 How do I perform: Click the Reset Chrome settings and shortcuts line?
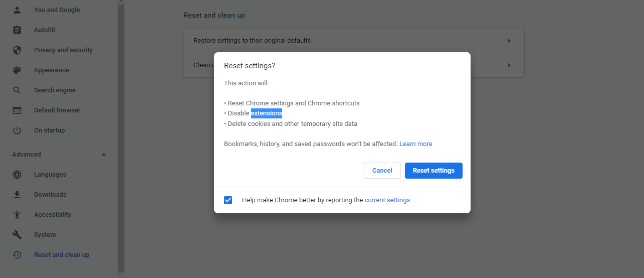click(292, 103)
